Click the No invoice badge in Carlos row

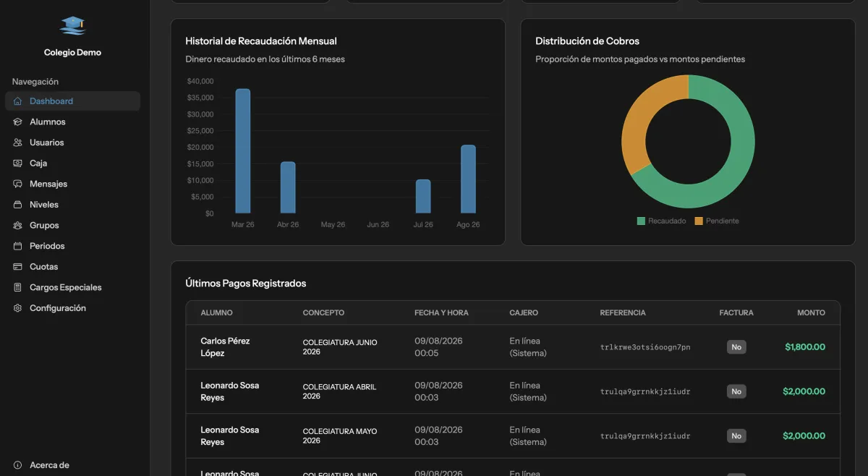point(736,347)
